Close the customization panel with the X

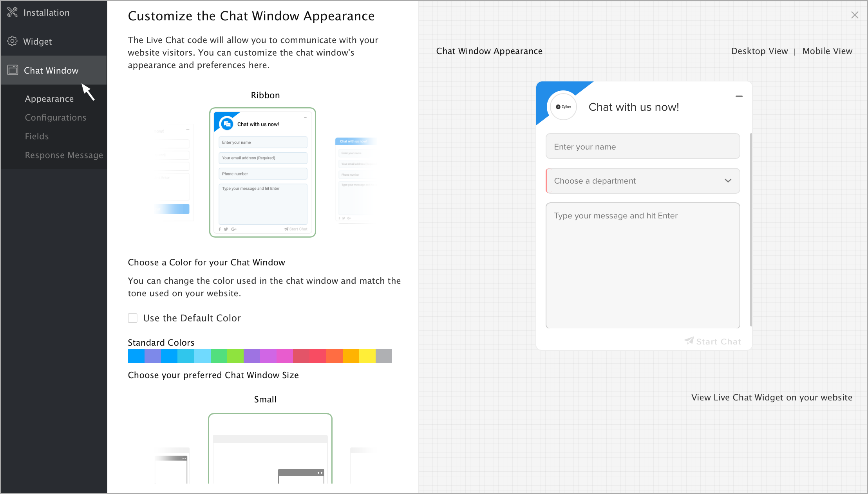coord(854,15)
